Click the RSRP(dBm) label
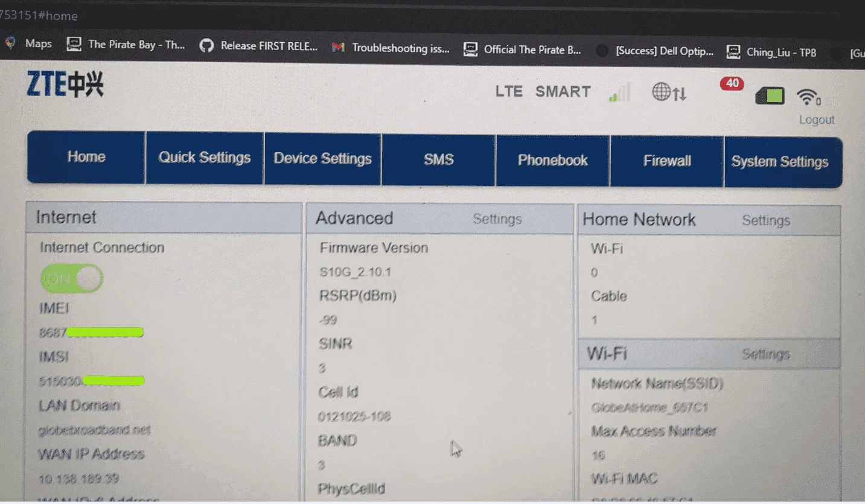Image resolution: width=865 pixels, height=504 pixels. pyautogui.click(x=357, y=296)
